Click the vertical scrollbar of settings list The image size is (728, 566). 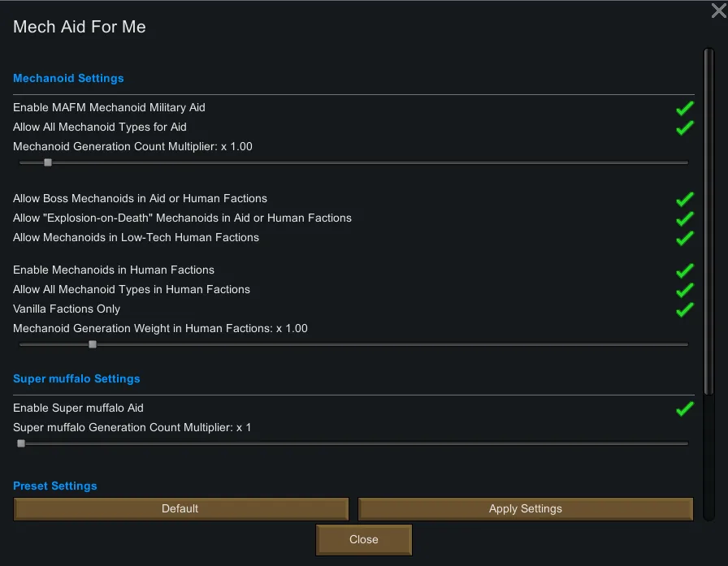pyautogui.click(x=708, y=244)
